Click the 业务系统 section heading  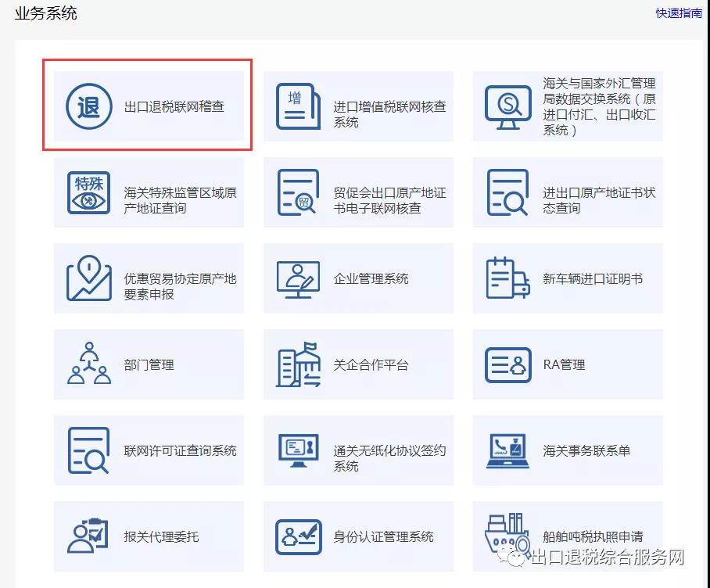[45, 13]
